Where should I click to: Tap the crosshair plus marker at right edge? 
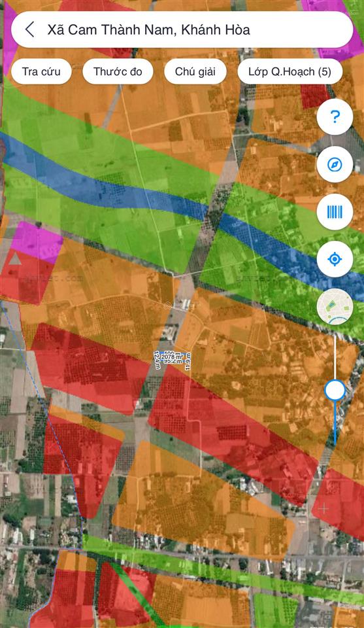click(323, 509)
